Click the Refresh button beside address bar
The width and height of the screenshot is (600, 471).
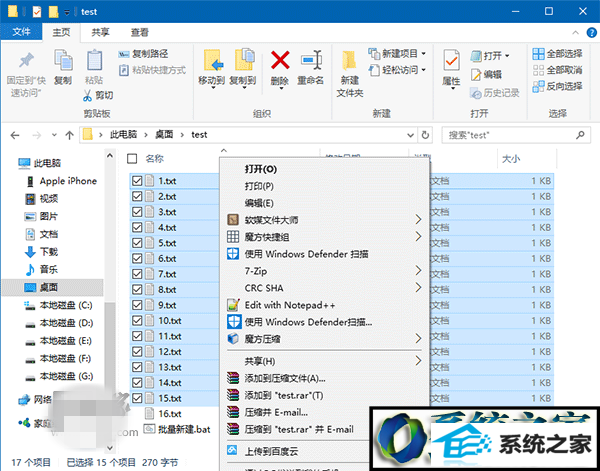425,135
